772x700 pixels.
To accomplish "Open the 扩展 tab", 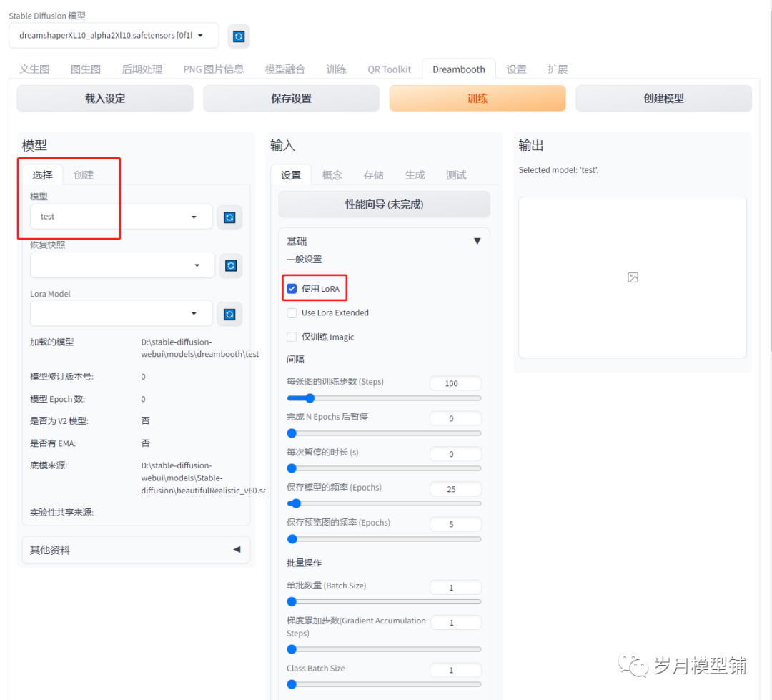I will click(x=558, y=69).
